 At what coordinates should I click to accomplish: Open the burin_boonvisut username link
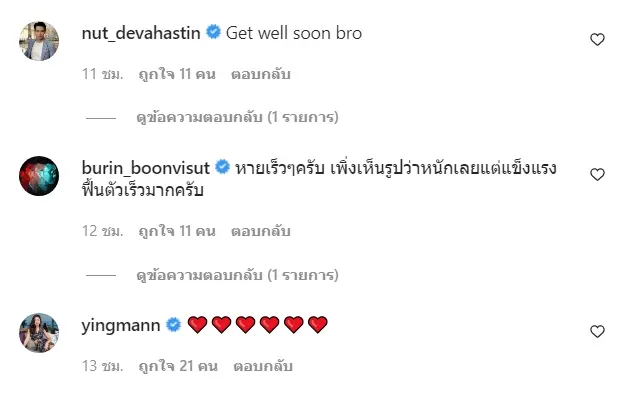tap(145, 168)
